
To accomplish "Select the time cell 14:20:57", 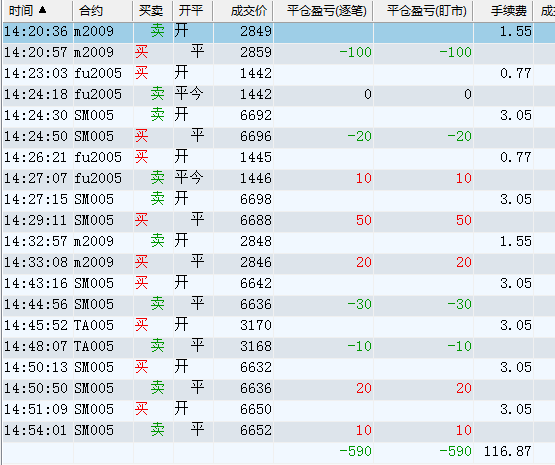I will click(35, 52).
